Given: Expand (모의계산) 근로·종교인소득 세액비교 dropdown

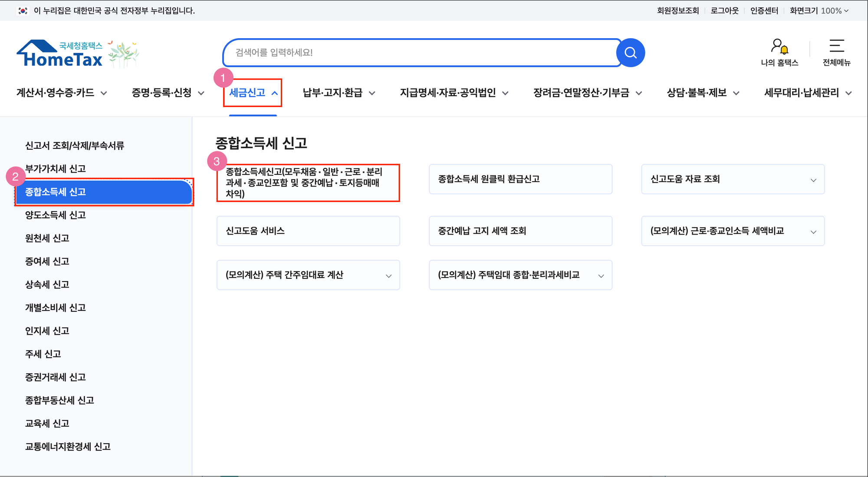Looking at the screenshot, I should [x=813, y=232].
